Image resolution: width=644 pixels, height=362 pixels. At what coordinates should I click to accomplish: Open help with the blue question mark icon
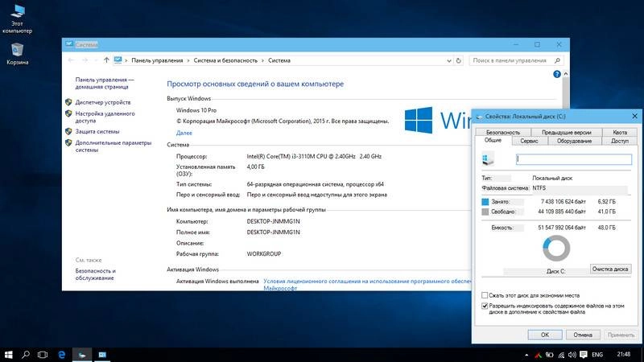click(x=557, y=74)
